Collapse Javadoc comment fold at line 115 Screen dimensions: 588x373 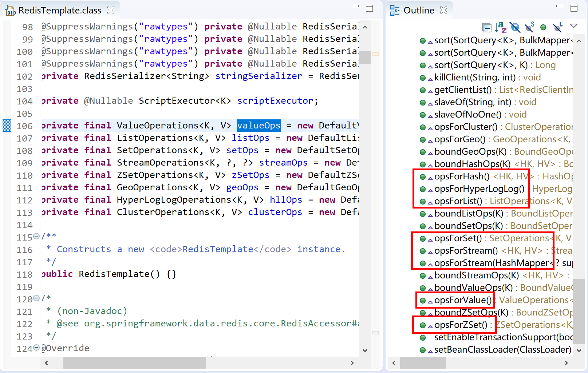(36, 237)
